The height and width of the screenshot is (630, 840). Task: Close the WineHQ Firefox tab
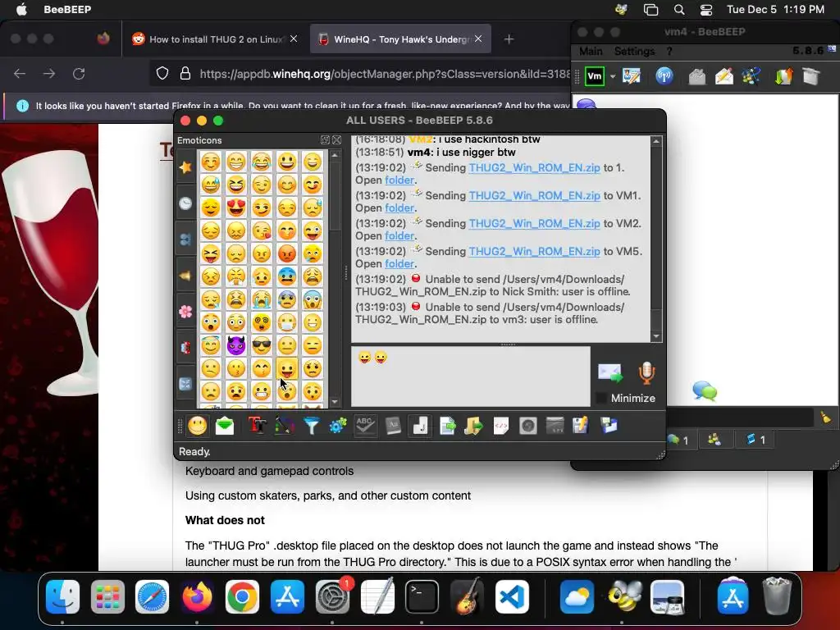click(478, 39)
